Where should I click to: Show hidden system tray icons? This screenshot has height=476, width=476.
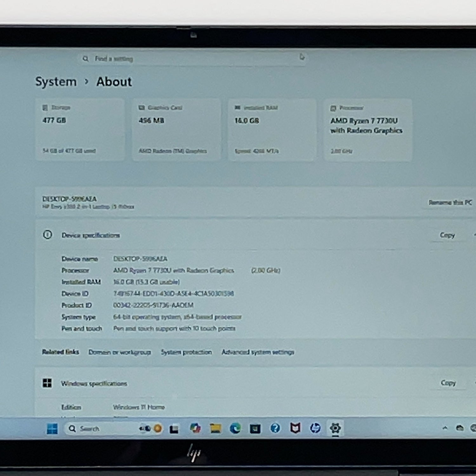tap(445, 428)
